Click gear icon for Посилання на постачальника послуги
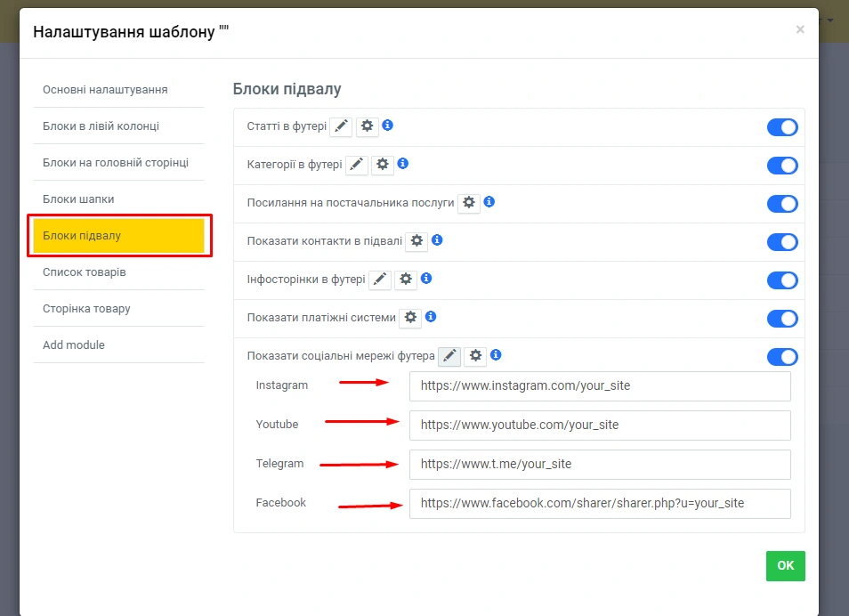Image resolution: width=849 pixels, height=616 pixels. click(x=469, y=203)
